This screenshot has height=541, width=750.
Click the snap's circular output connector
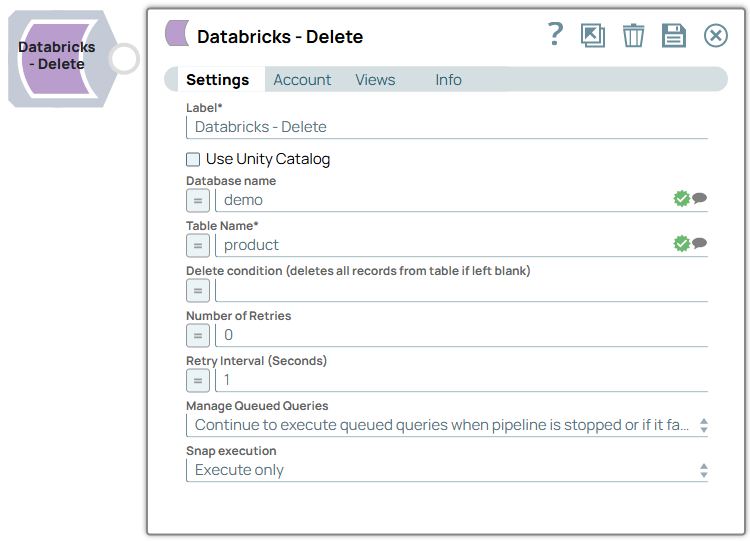124,58
